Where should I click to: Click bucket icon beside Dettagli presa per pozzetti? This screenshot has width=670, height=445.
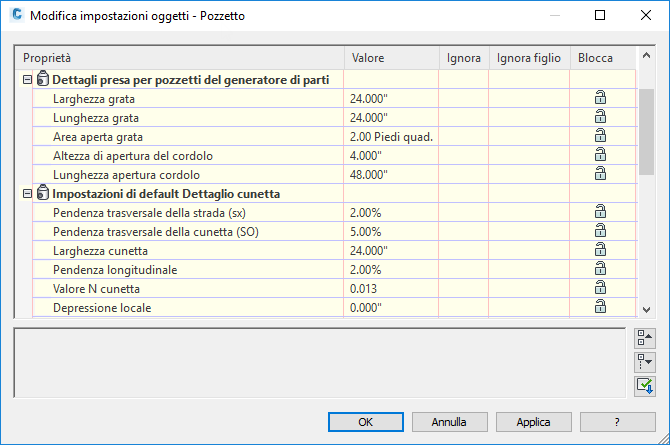coord(42,79)
